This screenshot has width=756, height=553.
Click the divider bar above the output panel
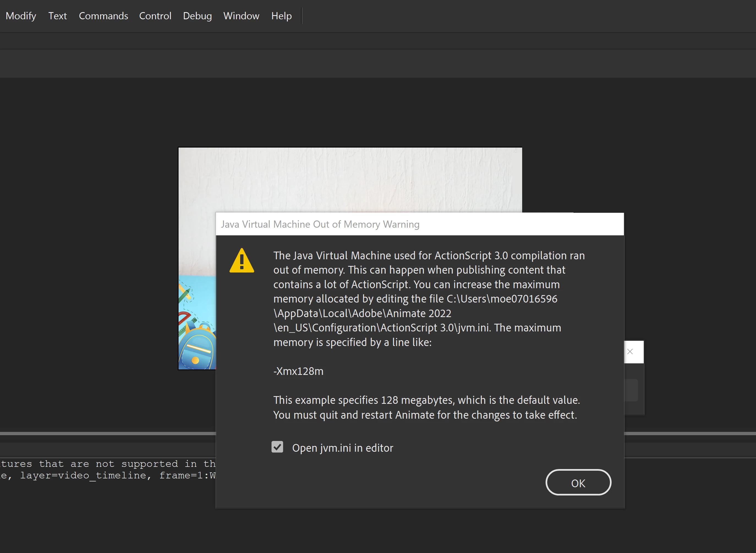pos(107,434)
